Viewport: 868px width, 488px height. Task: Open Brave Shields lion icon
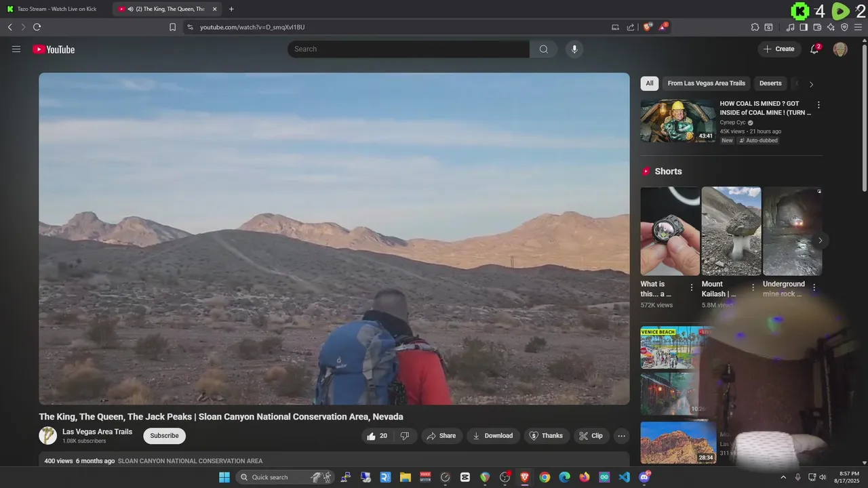tap(647, 27)
